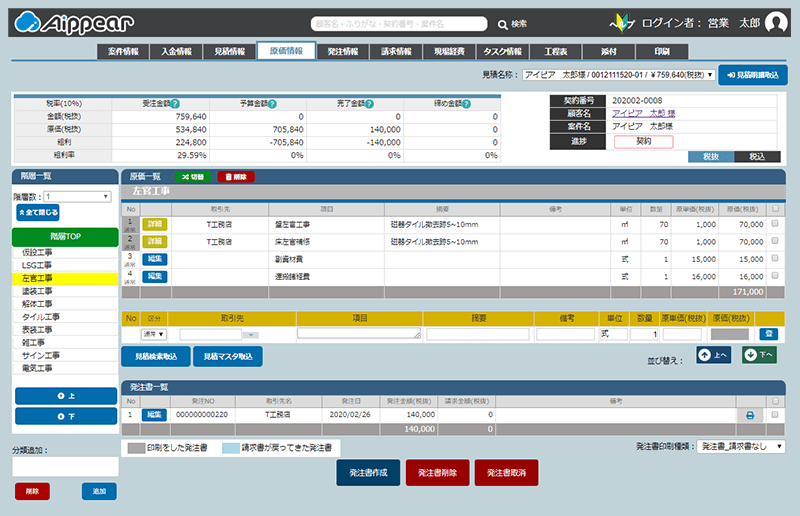Open the 請求情報 tab
The height and width of the screenshot is (516, 800).
tap(397, 51)
